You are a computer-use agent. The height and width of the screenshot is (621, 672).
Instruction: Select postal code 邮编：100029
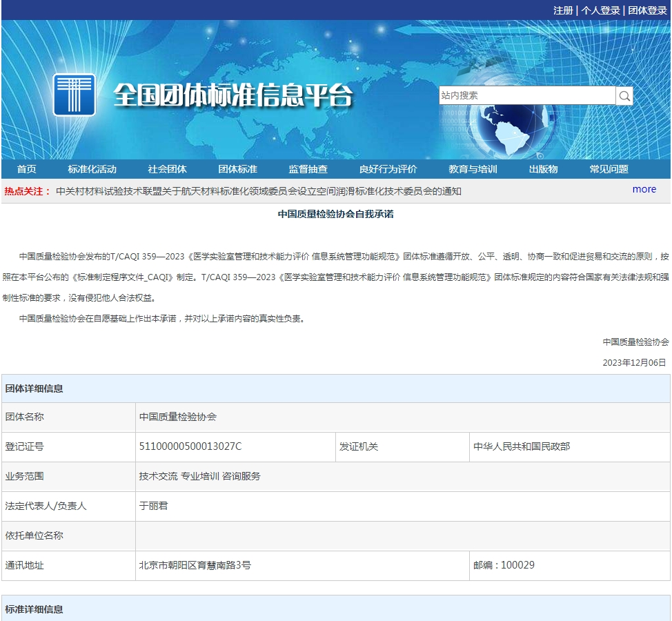pyautogui.click(x=504, y=565)
